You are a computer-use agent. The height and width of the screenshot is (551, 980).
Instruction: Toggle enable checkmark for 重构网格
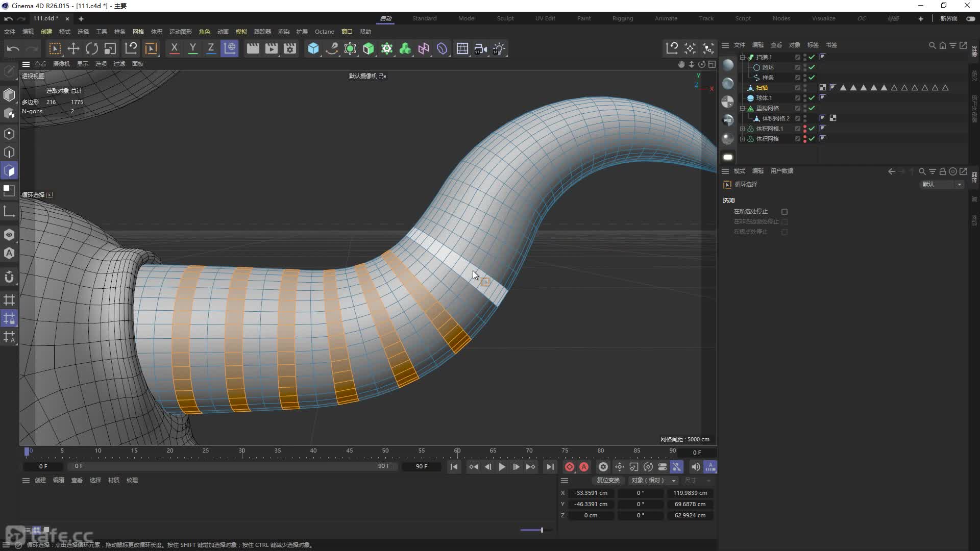click(812, 108)
